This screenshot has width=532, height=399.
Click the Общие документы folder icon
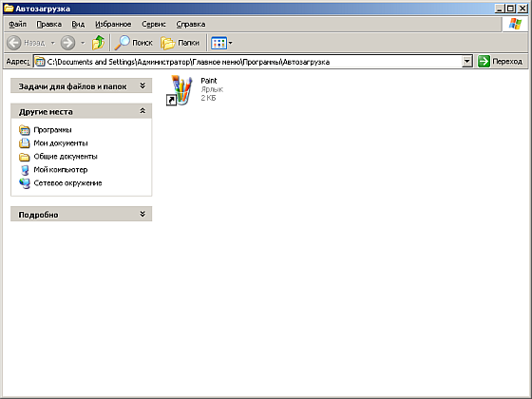(x=25, y=157)
